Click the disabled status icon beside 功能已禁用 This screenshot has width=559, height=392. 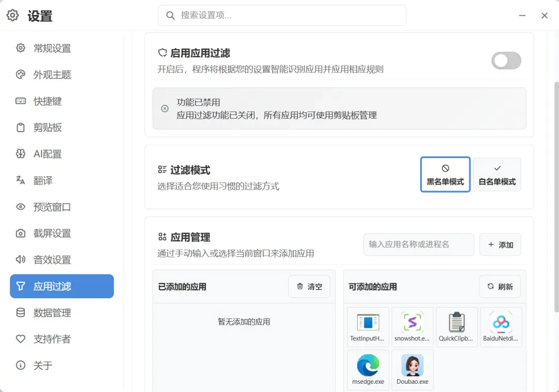pyautogui.click(x=165, y=108)
